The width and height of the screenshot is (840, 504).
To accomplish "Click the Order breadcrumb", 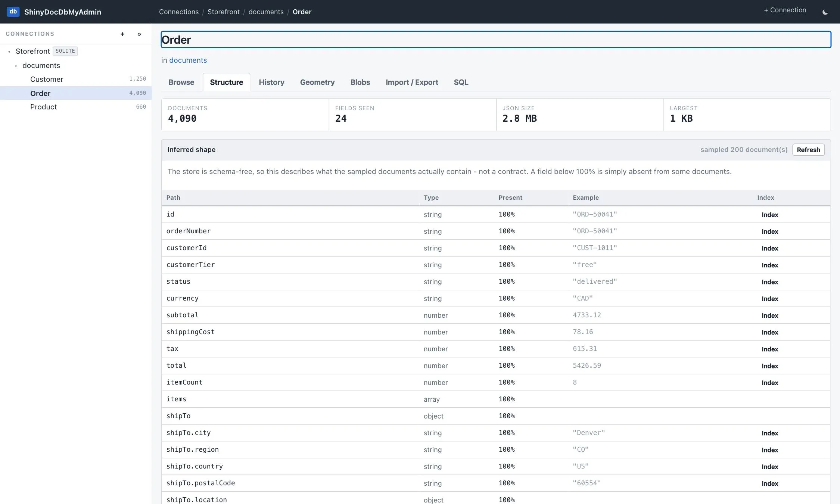I will (x=302, y=12).
